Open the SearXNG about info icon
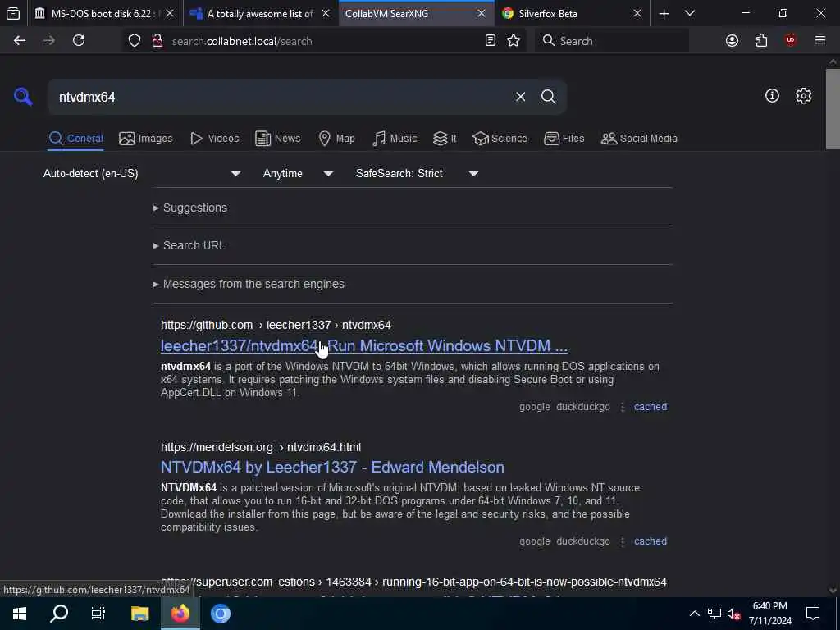This screenshot has height=630, width=840. pyautogui.click(x=772, y=96)
